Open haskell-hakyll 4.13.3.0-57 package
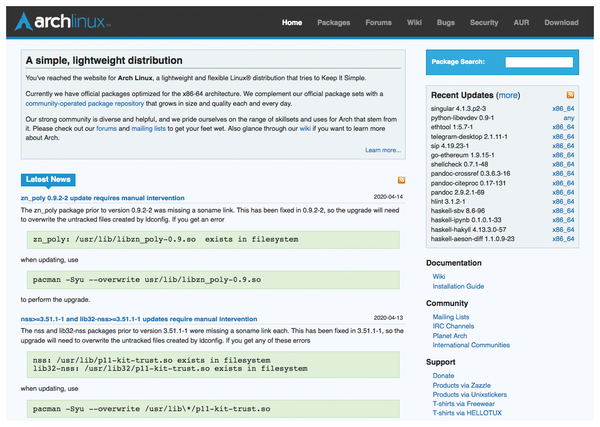 click(468, 229)
